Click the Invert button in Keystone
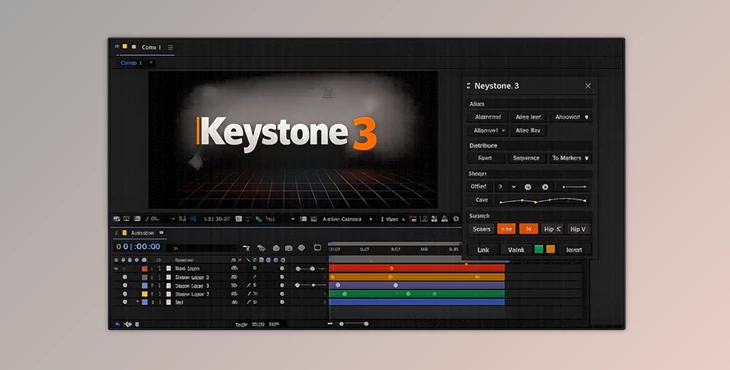This screenshot has height=370, width=730. point(574,250)
